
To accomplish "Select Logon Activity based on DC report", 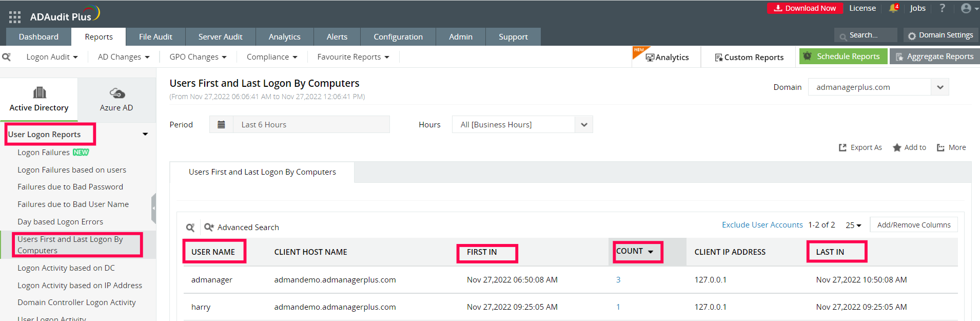I will pos(66,268).
